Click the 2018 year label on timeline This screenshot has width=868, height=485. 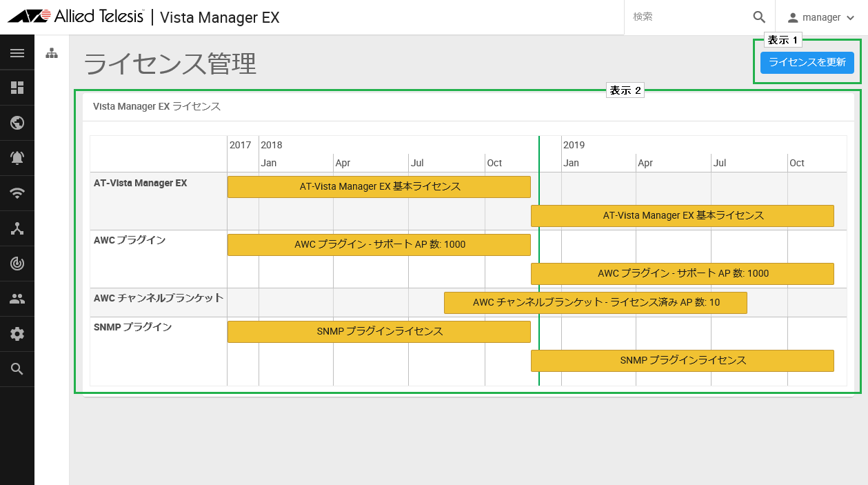click(272, 145)
